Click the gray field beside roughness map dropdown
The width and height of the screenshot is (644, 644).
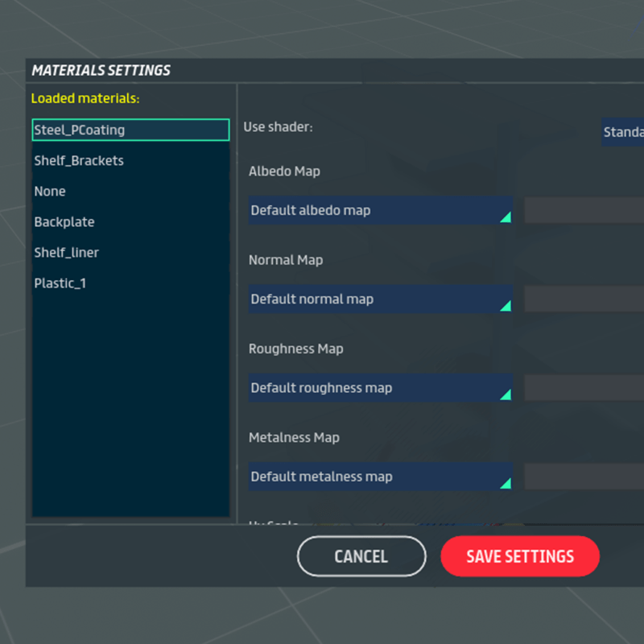point(584,388)
